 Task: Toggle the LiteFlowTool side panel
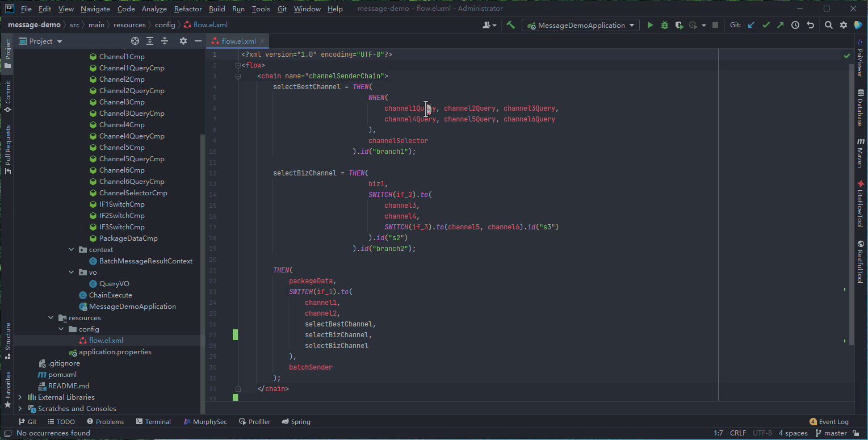tap(861, 203)
